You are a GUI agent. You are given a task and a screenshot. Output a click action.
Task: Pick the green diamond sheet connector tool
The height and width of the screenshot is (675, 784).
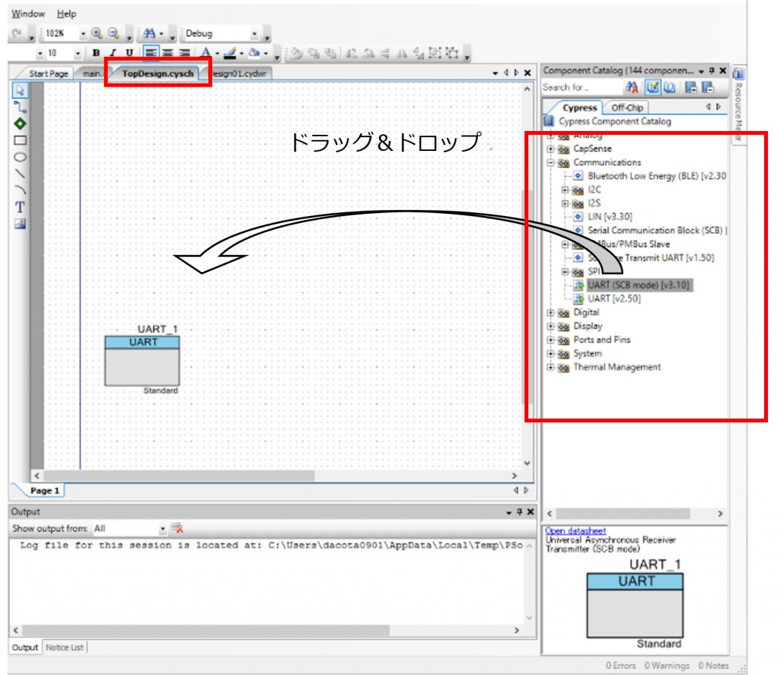[x=20, y=123]
